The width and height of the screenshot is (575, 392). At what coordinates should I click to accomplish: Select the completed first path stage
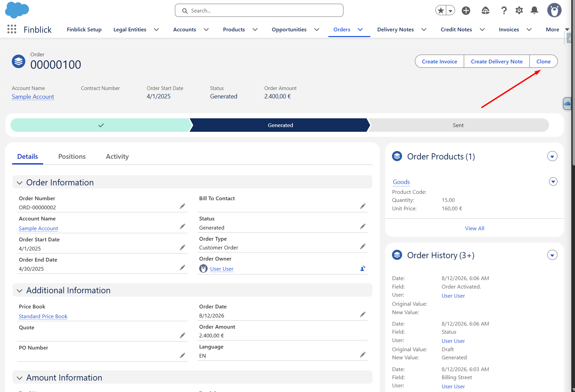pos(101,125)
